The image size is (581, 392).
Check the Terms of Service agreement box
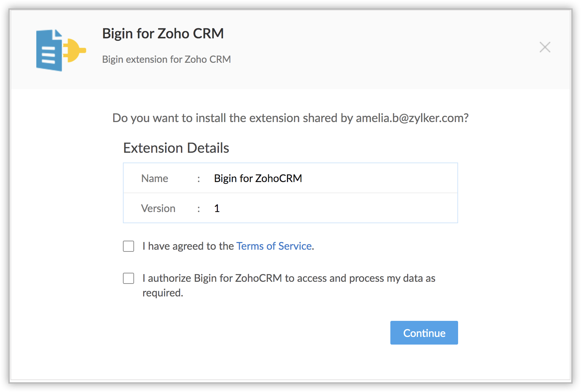point(128,246)
